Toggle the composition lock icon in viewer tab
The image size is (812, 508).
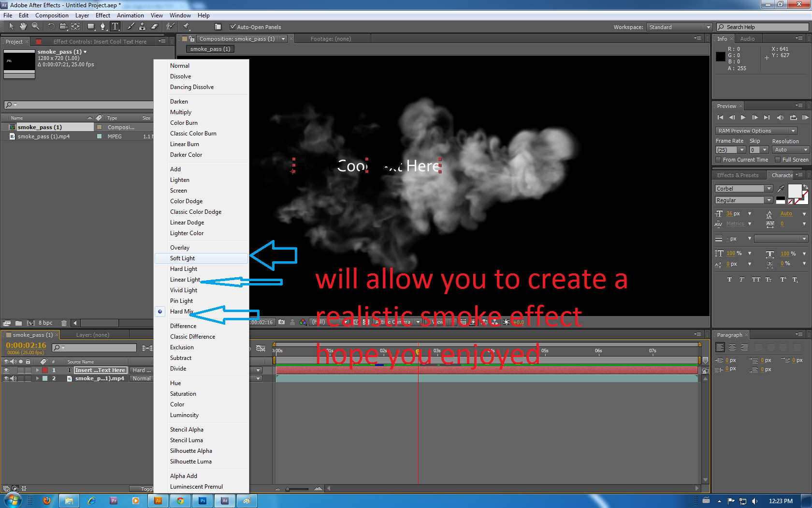pyautogui.click(x=191, y=39)
